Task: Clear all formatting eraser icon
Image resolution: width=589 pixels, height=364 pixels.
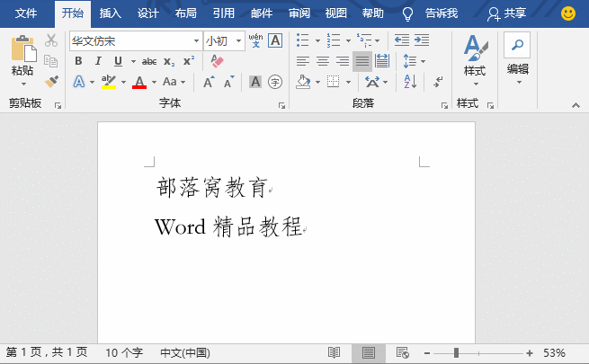Action: click(x=217, y=61)
